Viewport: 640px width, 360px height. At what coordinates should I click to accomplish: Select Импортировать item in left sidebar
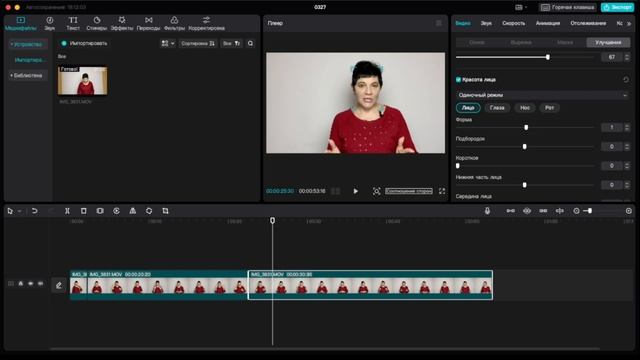click(29, 60)
